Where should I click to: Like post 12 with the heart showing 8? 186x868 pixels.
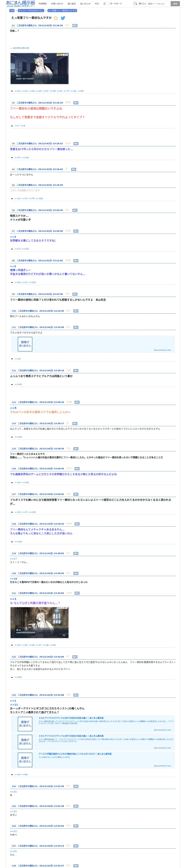(x=68, y=370)
